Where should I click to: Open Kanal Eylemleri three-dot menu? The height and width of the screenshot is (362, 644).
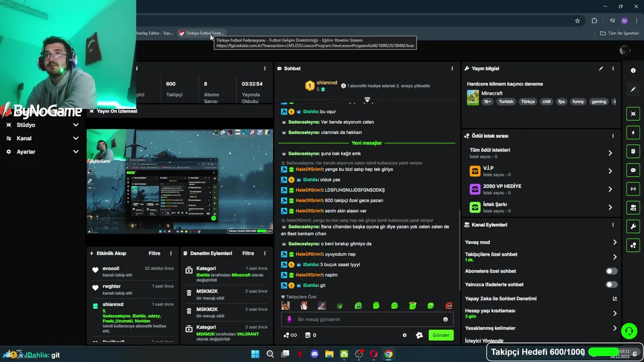coord(613,225)
